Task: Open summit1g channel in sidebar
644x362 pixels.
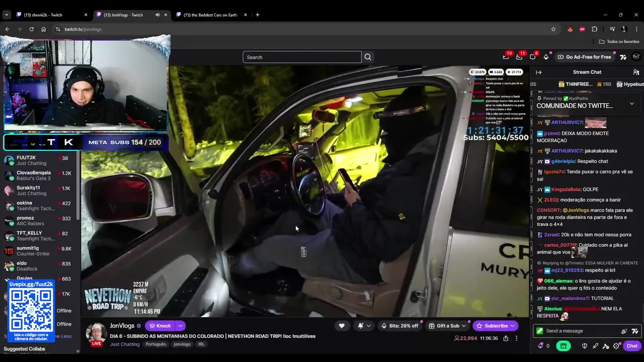Action: coord(39,251)
